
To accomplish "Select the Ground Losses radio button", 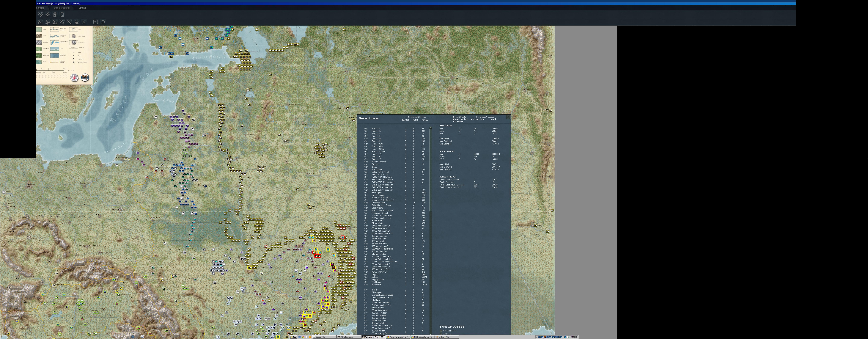I will pyautogui.click(x=441, y=331).
